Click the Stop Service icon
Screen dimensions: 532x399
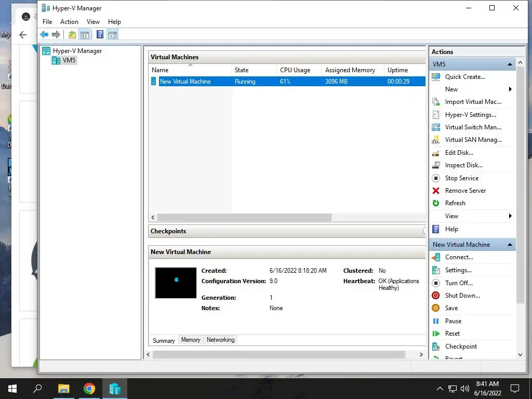click(436, 178)
